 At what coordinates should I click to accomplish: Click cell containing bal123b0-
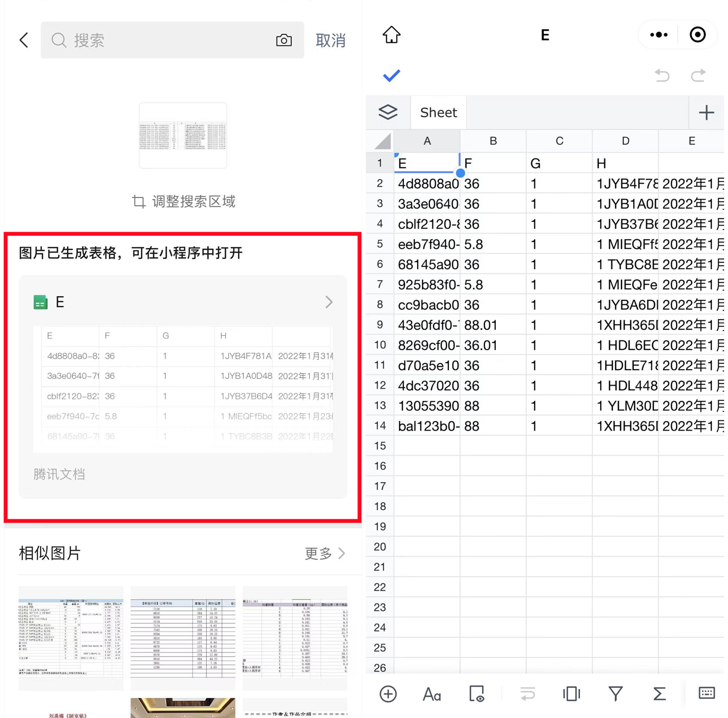427,425
